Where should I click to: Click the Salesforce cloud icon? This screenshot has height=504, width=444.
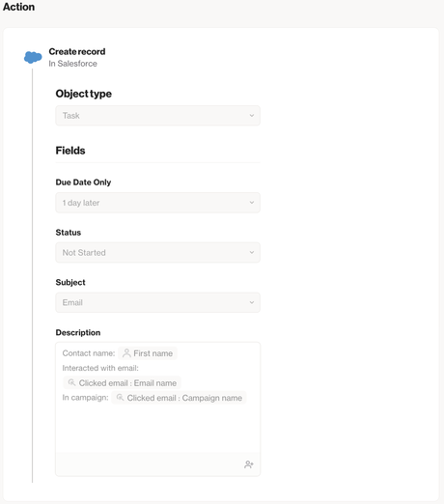33,57
